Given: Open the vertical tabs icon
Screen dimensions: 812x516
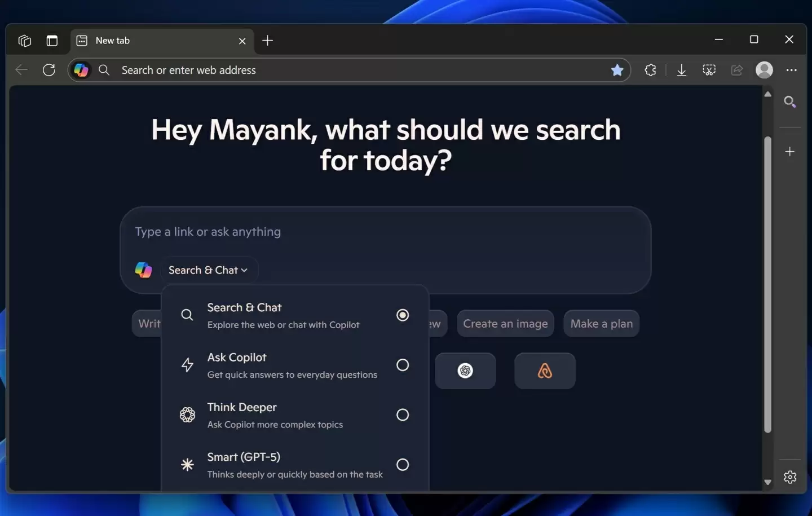Looking at the screenshot, I should point(52,41).
